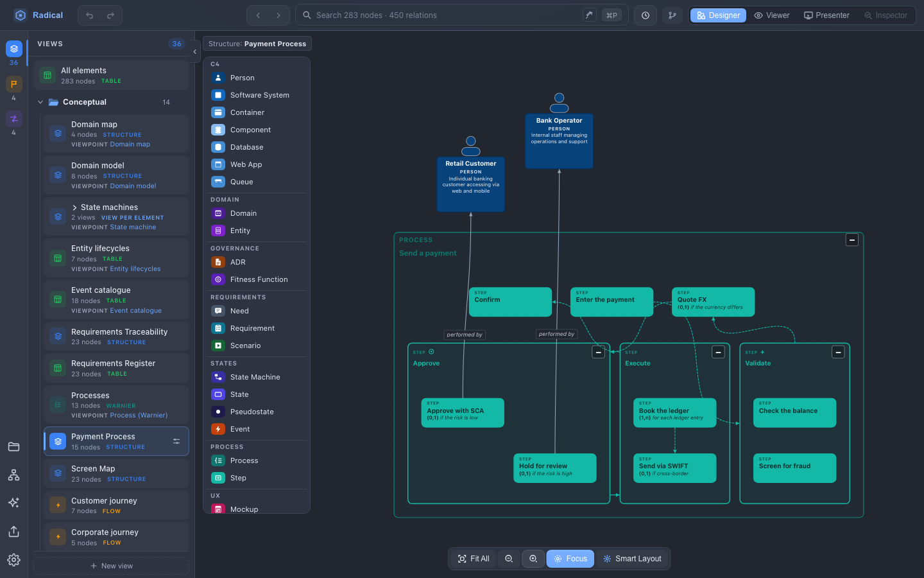Open the settings gear in the left rail

point(13,560)
